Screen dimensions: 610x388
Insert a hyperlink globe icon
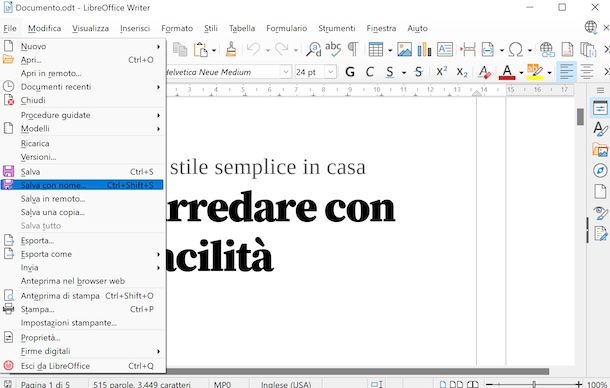pyautogui.click(x=547, y=49)
